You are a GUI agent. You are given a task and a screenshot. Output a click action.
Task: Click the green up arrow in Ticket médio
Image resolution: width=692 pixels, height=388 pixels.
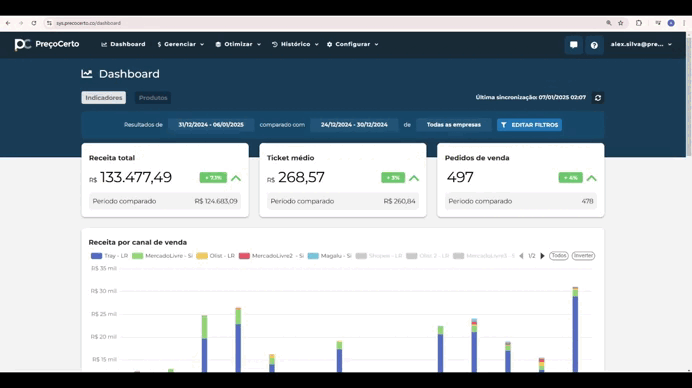[x=414, y=178]
